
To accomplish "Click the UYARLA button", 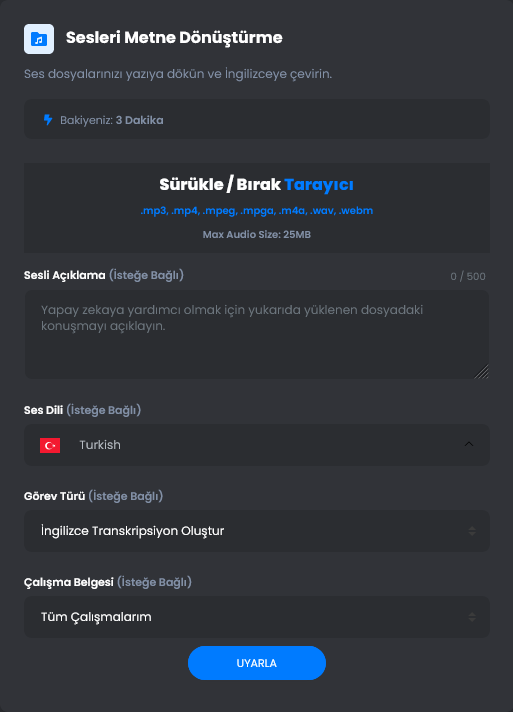I will (257, 663).
